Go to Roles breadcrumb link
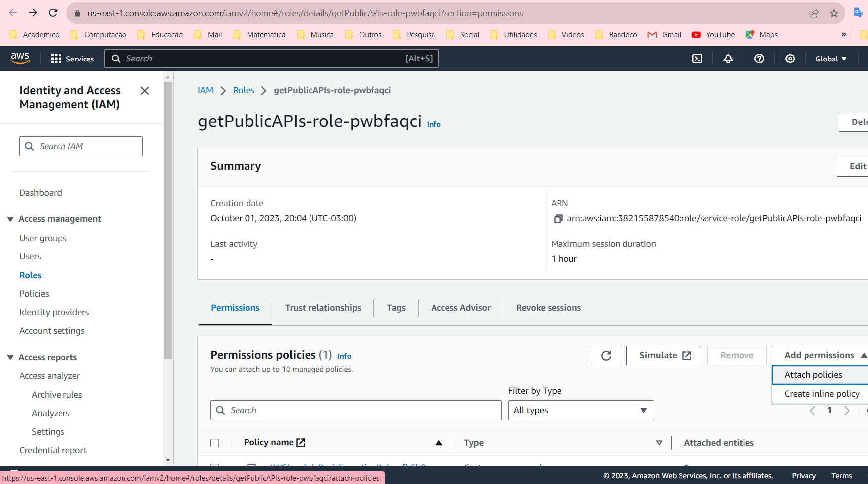 pyautogui.click(x=243, y=90)
